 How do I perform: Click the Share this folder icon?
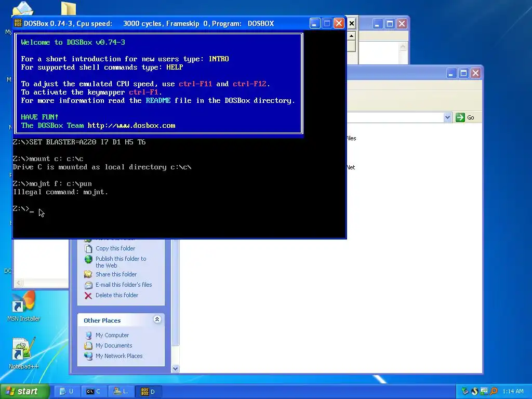pyautogui.click(x=88, y=274)
